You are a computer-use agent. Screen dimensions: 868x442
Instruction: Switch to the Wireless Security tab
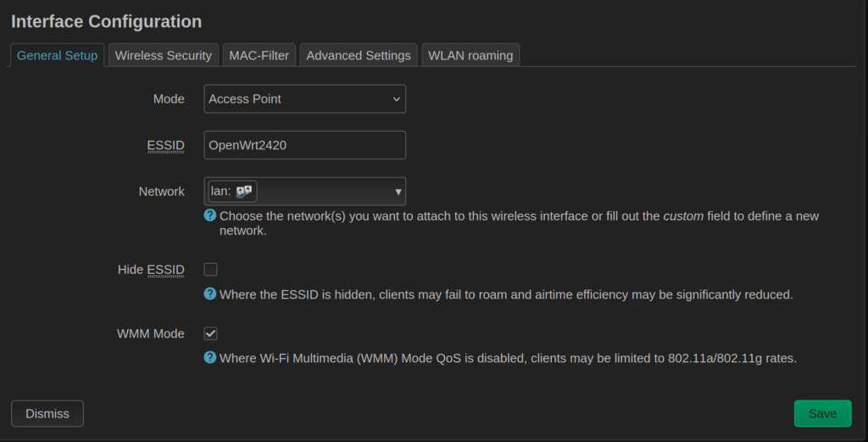click(163, 55)
